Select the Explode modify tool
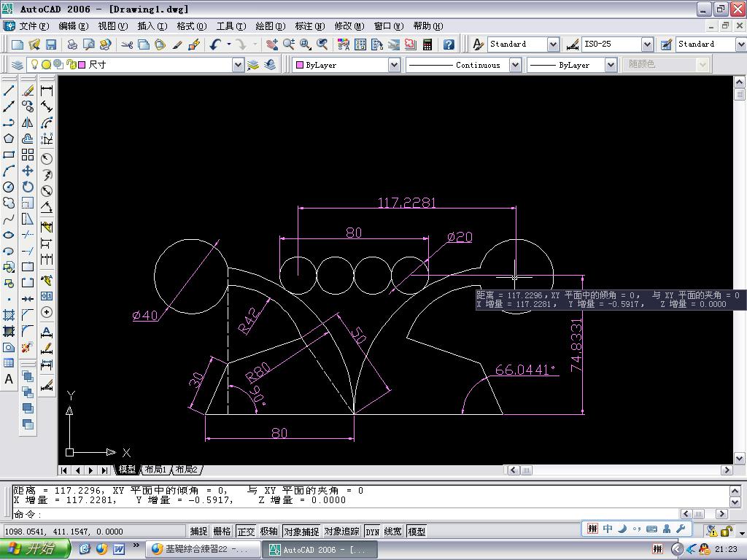This screenshot has width=747, height=560. [28, 347]
